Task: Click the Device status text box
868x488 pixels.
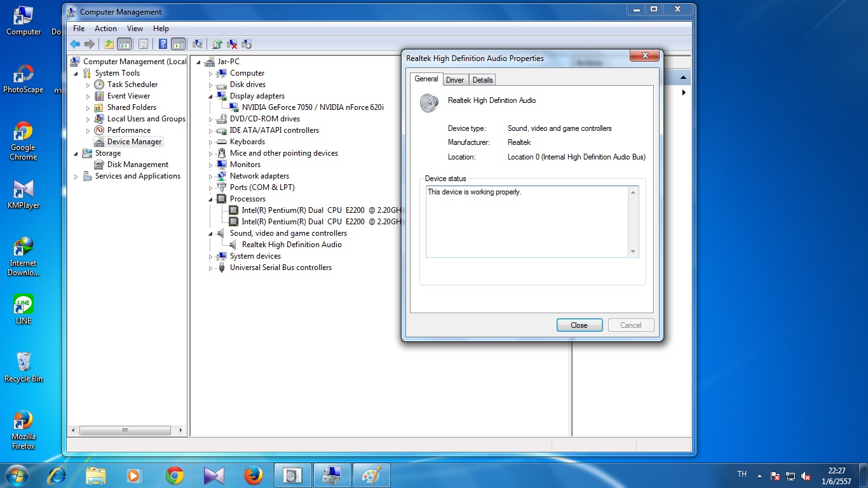Action: pos(532,222)
